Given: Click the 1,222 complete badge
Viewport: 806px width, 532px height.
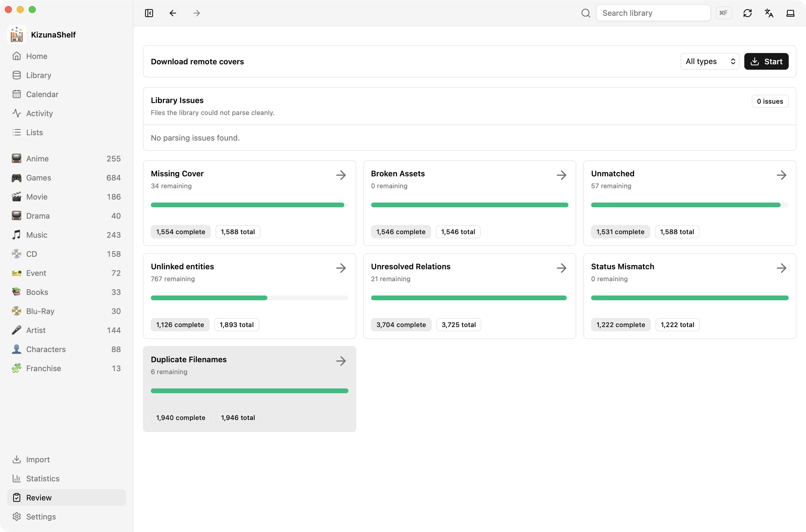Looking at the screenshot, I should (x=621, y=325).
